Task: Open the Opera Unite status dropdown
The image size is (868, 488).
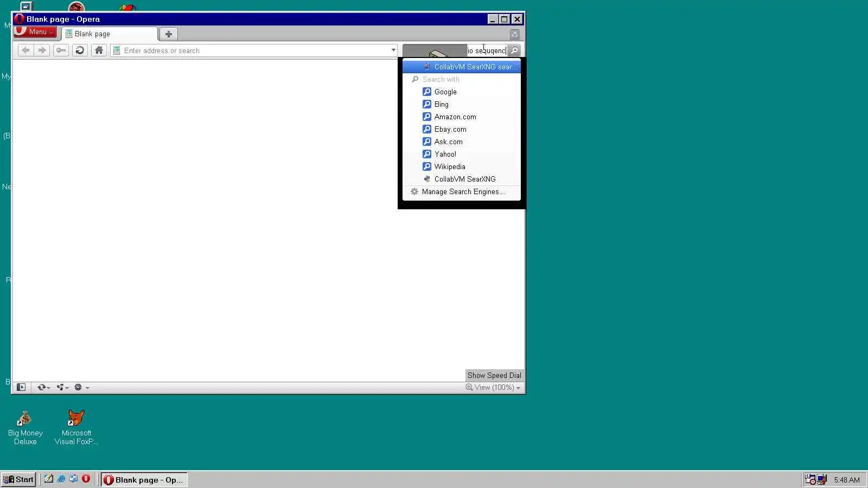Action: coord(62,387)
